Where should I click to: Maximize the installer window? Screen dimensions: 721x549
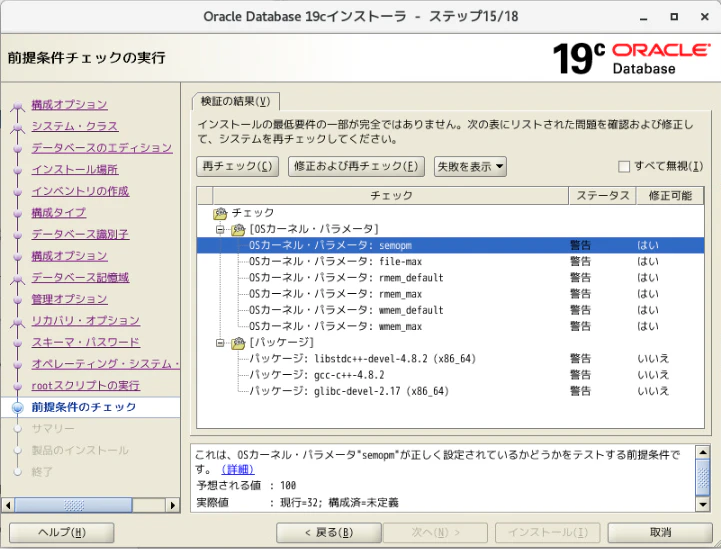click(674, 17)
